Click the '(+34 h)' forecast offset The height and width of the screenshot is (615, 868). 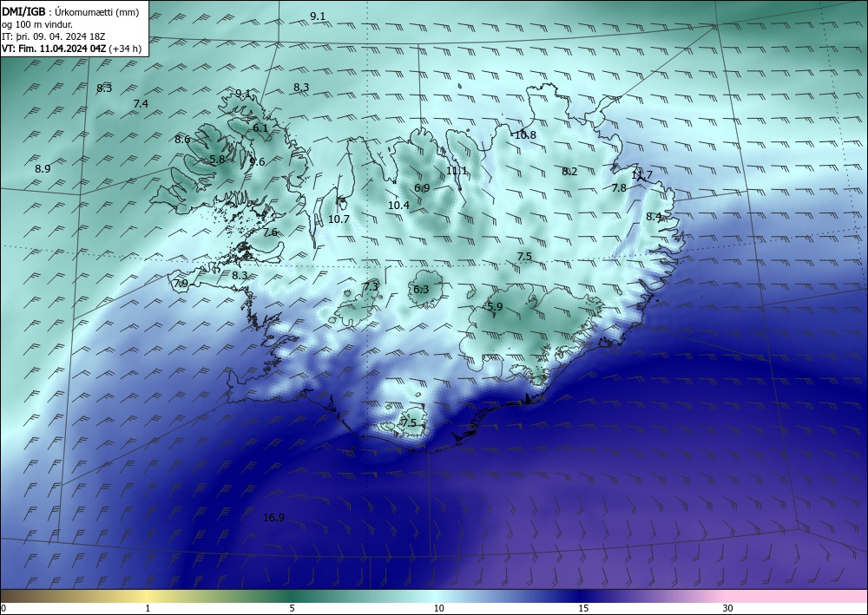pyautogui.click(x=125, y=49)
